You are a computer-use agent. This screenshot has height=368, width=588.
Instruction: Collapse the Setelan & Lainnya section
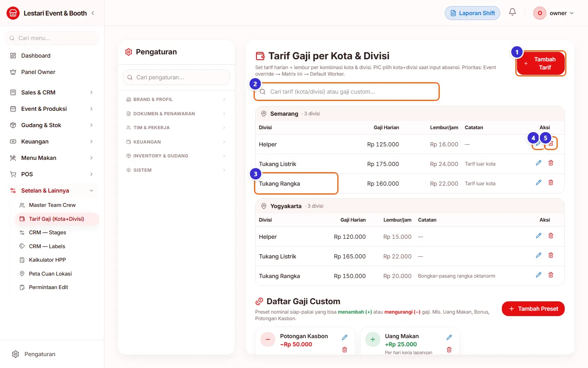click(52, 191)
